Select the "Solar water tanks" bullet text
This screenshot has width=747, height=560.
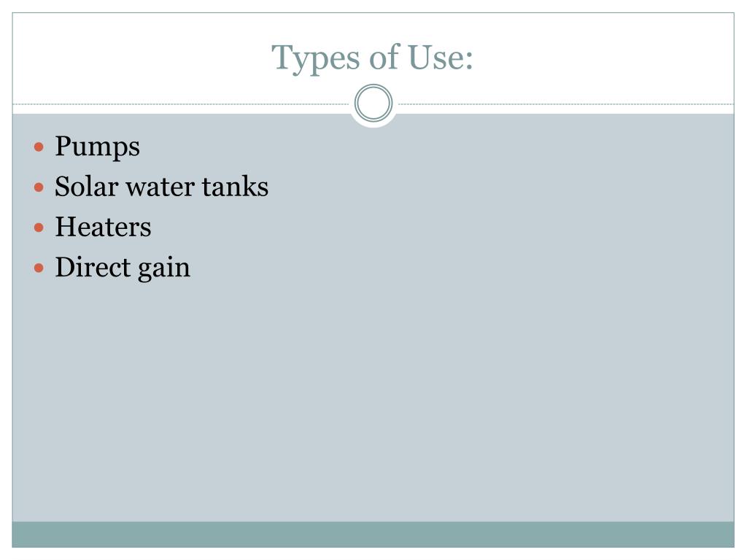click(x=161, y=187)
